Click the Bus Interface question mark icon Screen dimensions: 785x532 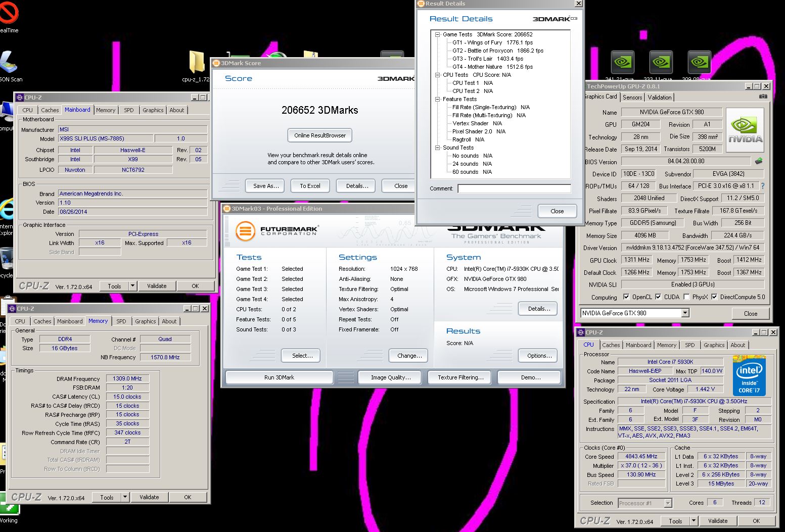[x=763, y=186]
